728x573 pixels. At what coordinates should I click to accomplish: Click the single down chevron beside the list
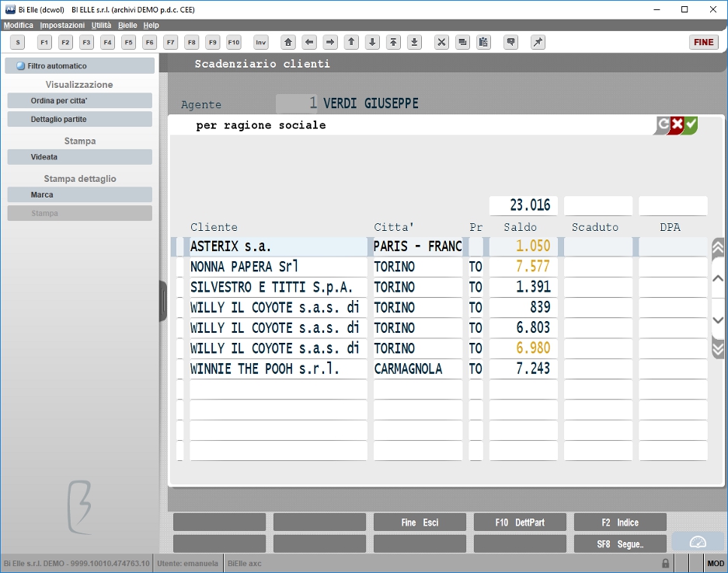(x=718, y=320)
